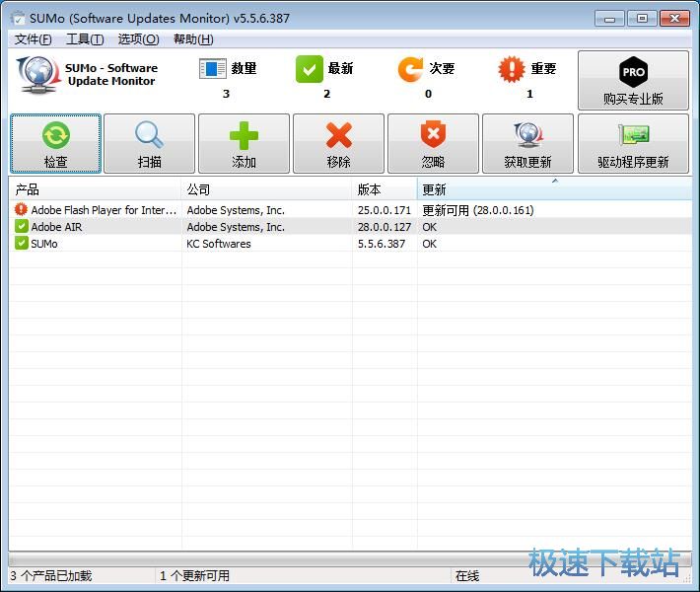Screen dimensions: 700x592
Task: Open the 文件(F) menu
Action: point(34,39)
